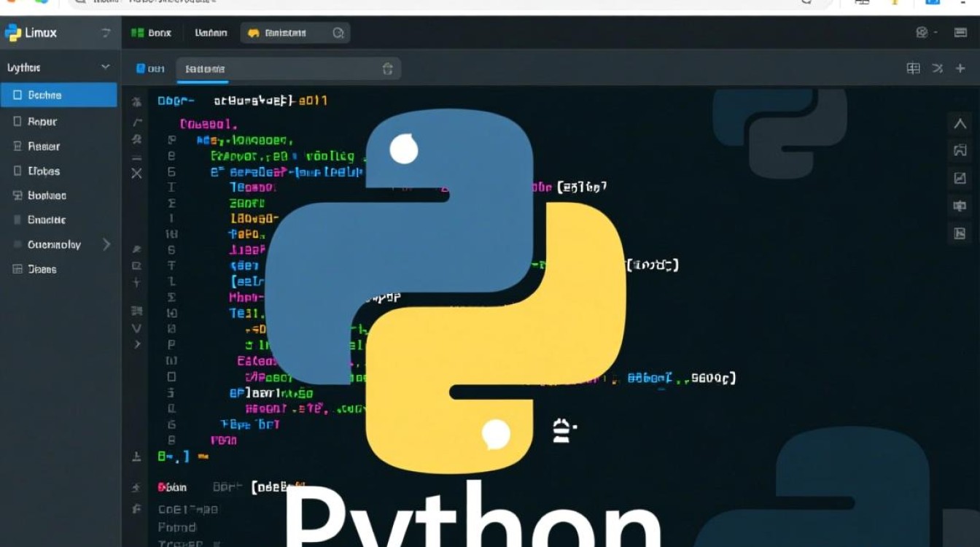980x547 pixels.
Task: Toggle the collapse arrow icon on the right panel
Action: [x=960, y=124]
